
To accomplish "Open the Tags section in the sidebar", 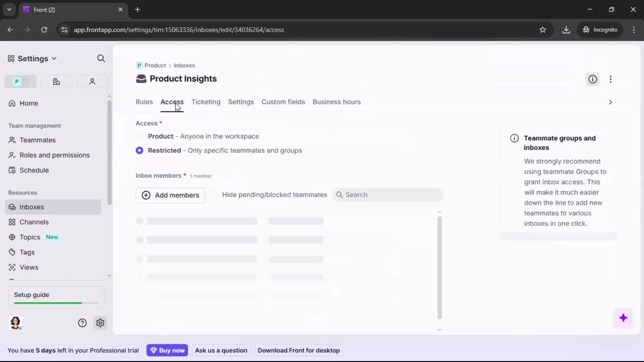I will coord(27,252).
